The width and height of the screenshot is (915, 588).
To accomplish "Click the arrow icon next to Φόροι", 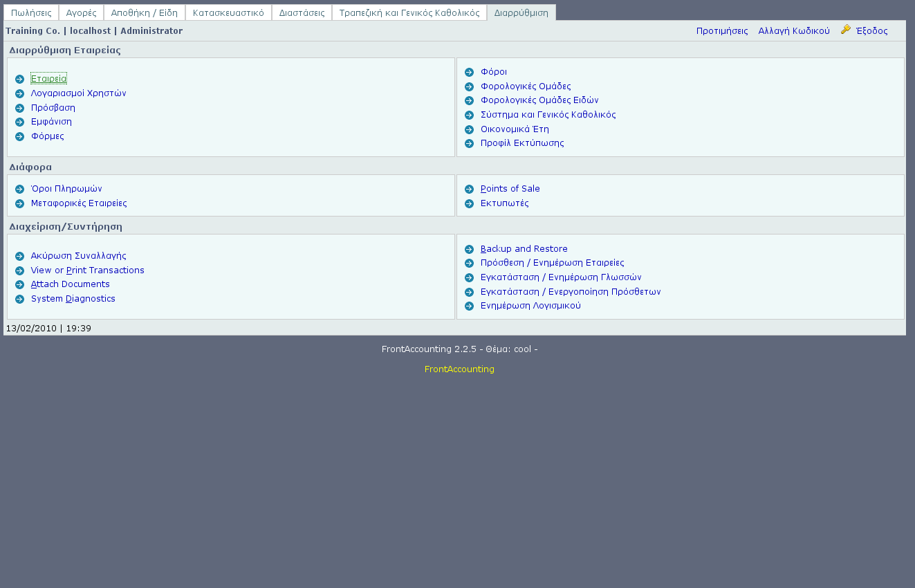I will coord(469,72).
